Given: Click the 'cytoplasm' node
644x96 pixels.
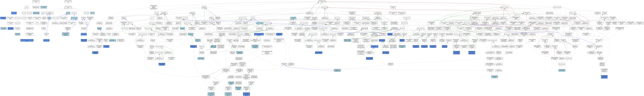Looking at the screenshot, I should point(49,18).
